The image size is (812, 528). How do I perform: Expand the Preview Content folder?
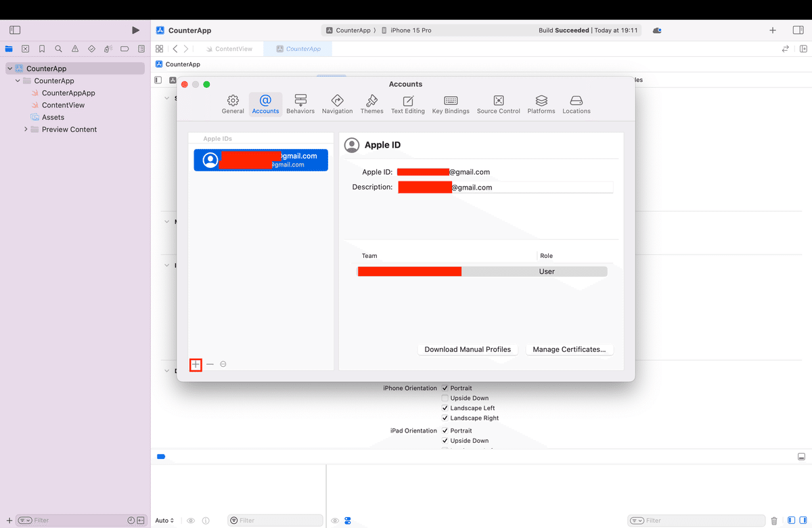26,129
